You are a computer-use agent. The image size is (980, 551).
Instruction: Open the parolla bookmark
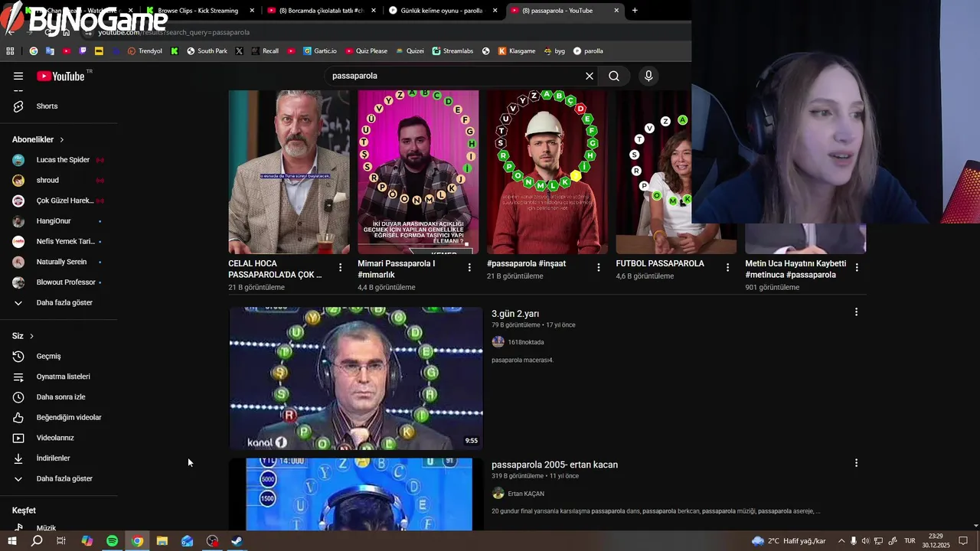click(588, 51)
